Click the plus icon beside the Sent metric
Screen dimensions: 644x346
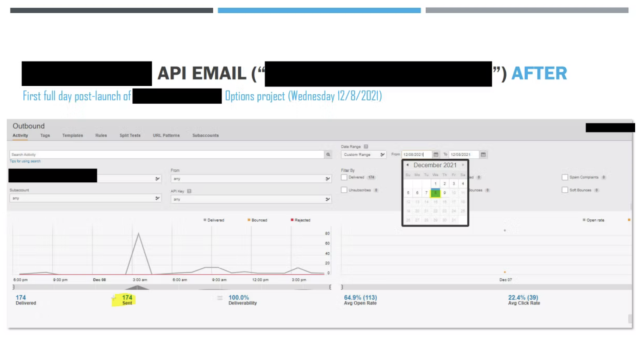tap(113, 298)
